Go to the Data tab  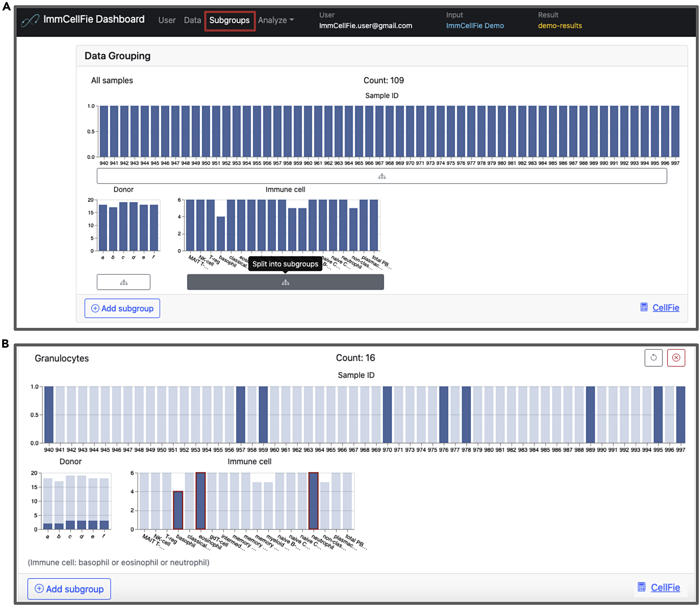click(x=192, y=20)
